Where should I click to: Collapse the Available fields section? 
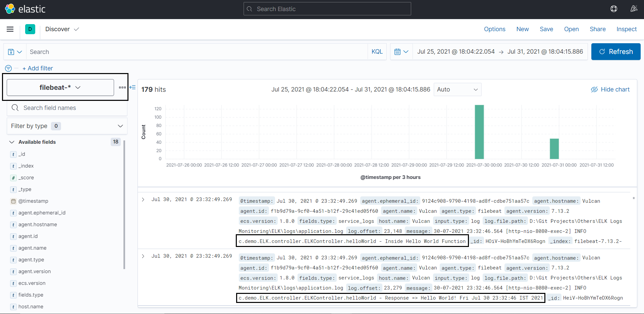(12, 142)
